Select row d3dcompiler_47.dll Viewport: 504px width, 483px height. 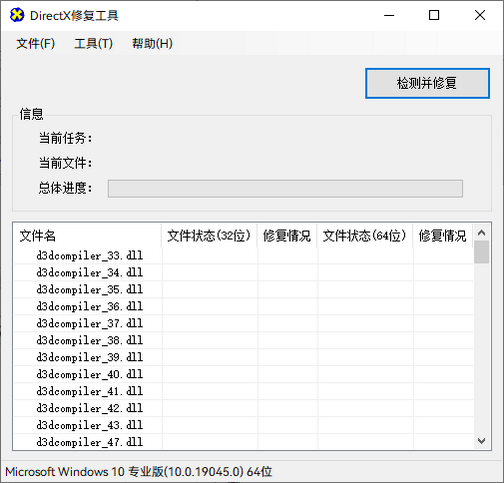[x=243, y=442]
